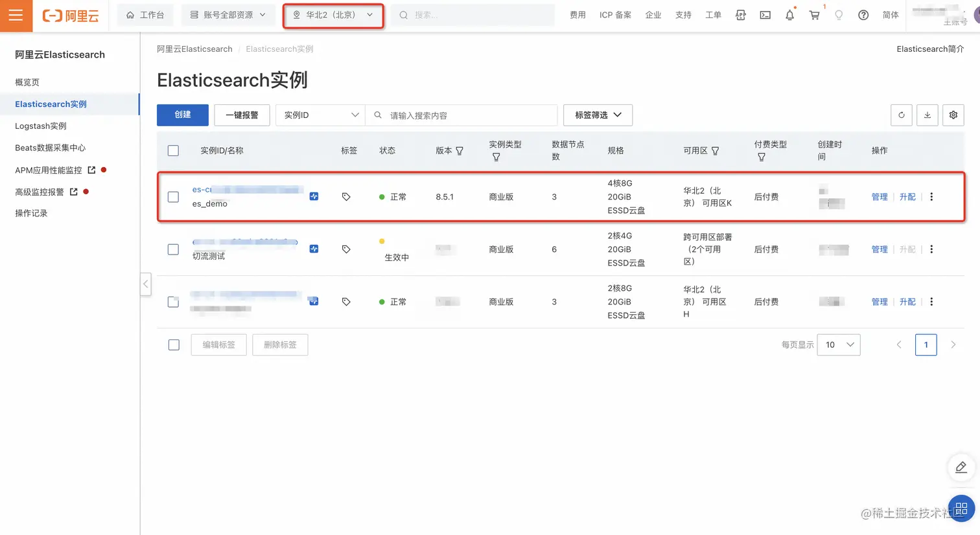Go to pagination page 1
The image size is (980, 535).
926,345
